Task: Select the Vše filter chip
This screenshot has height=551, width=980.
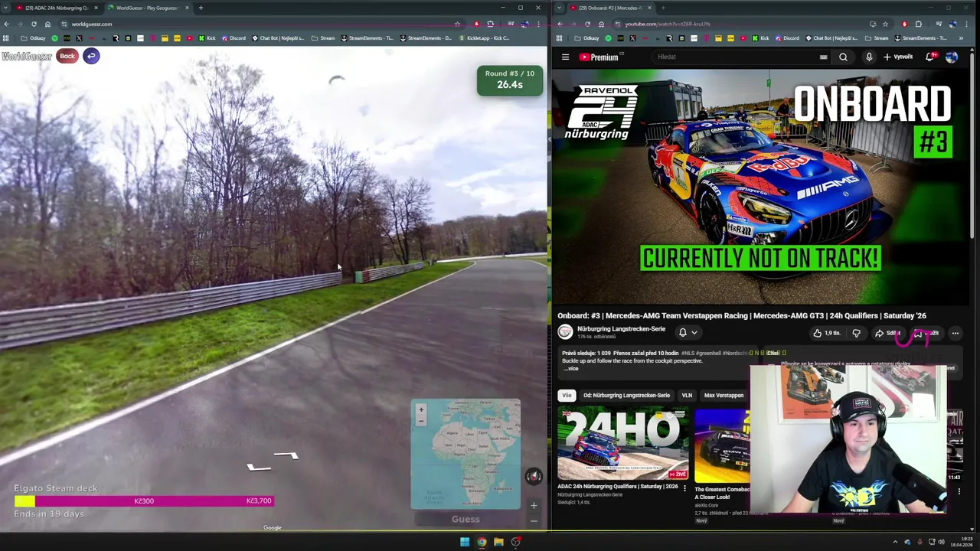Action: tap(567, 396)
